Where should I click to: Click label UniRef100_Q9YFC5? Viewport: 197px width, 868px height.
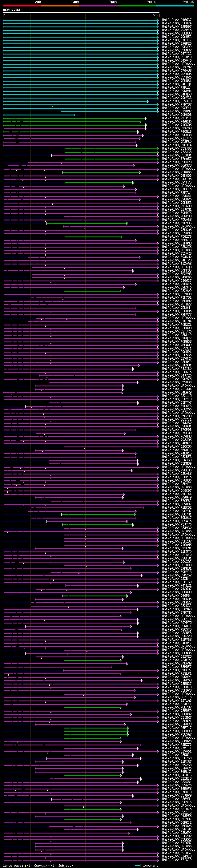[x=177, y=183]
